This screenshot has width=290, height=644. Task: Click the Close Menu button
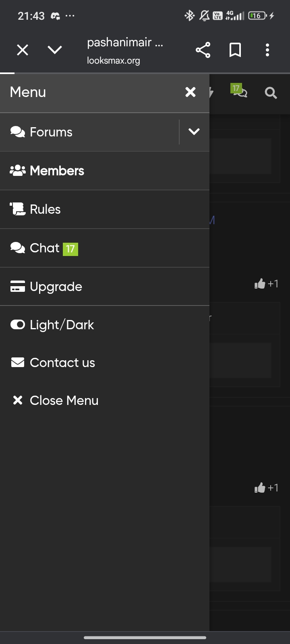(x=64, y=400)
